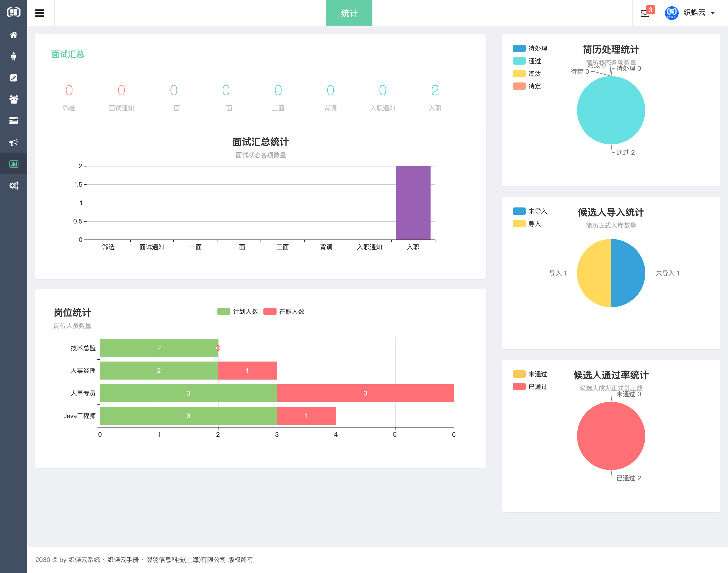The height and width of the screenshot is (573, 728).
Task: Open the megaphone announcements sidebar icon
Action: pos(13,142)
